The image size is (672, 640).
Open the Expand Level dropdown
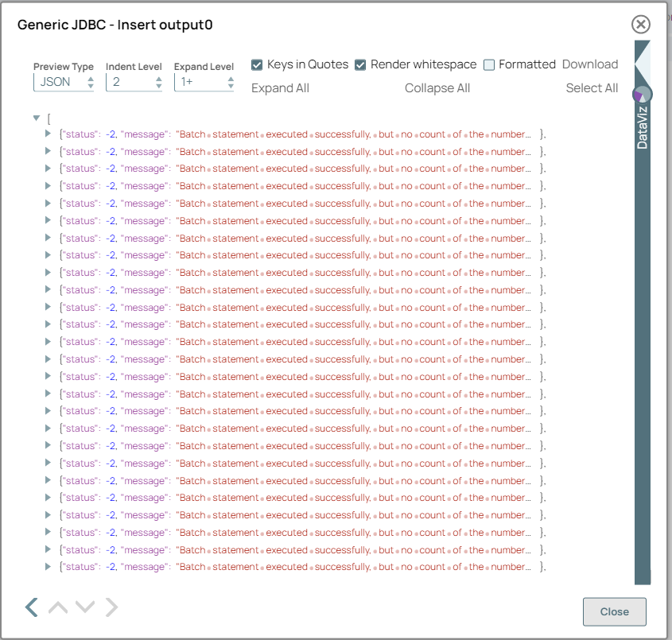[x=205, y=82]
